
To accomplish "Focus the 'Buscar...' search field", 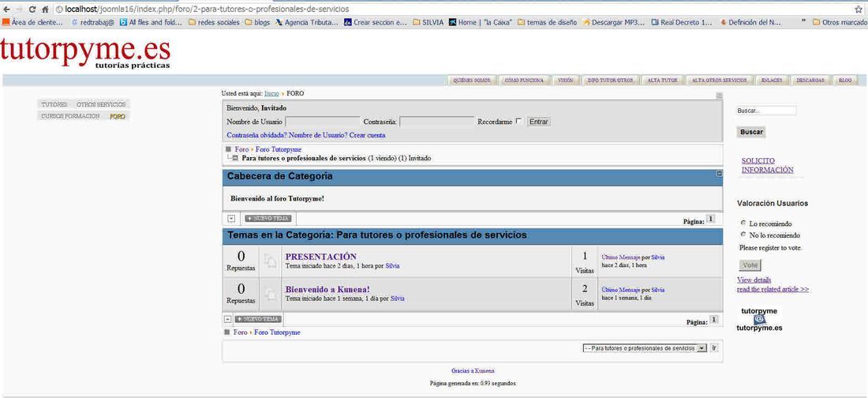I will coord(766,111).
